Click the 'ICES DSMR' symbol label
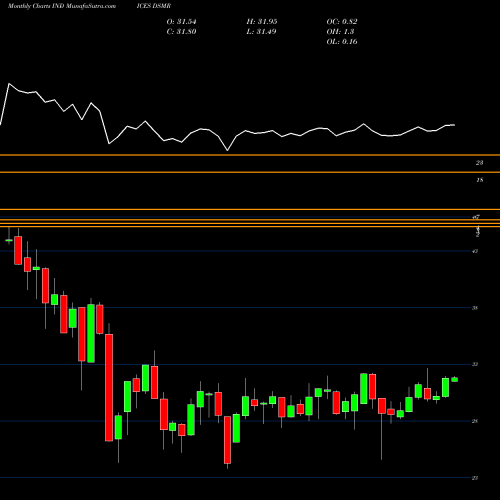Image resolution: width=500 pixels, height=500 pixels. click(154, 6)
